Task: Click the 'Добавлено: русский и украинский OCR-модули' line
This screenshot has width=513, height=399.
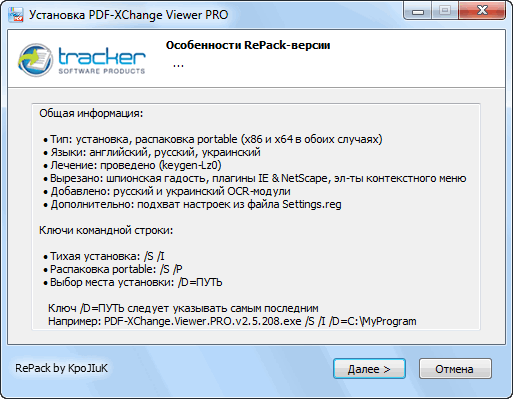Action: pos(167,191)
